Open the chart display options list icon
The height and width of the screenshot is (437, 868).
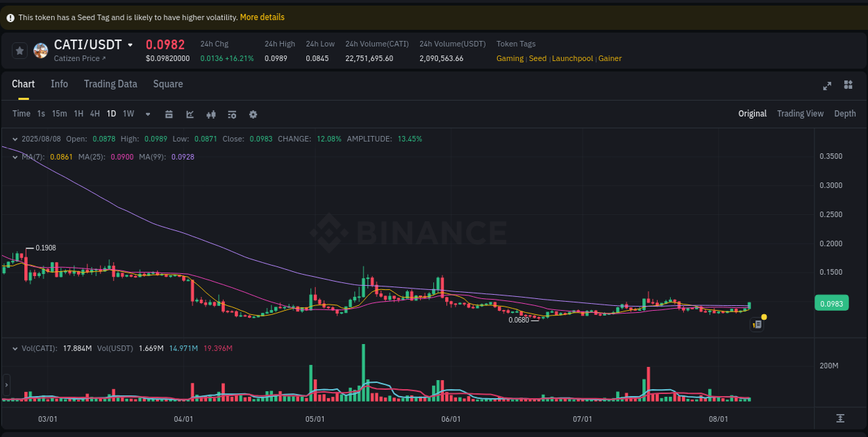click(x=231, y=114)
